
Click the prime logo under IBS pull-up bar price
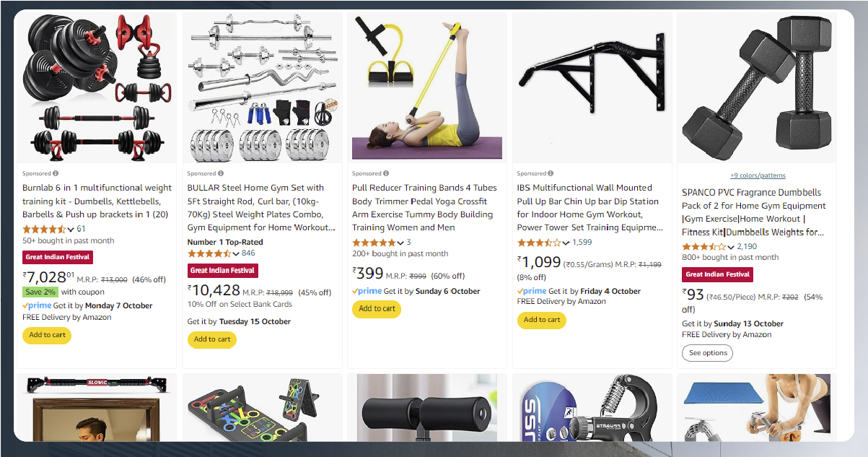pyautogui.click(x=532, y=291)
